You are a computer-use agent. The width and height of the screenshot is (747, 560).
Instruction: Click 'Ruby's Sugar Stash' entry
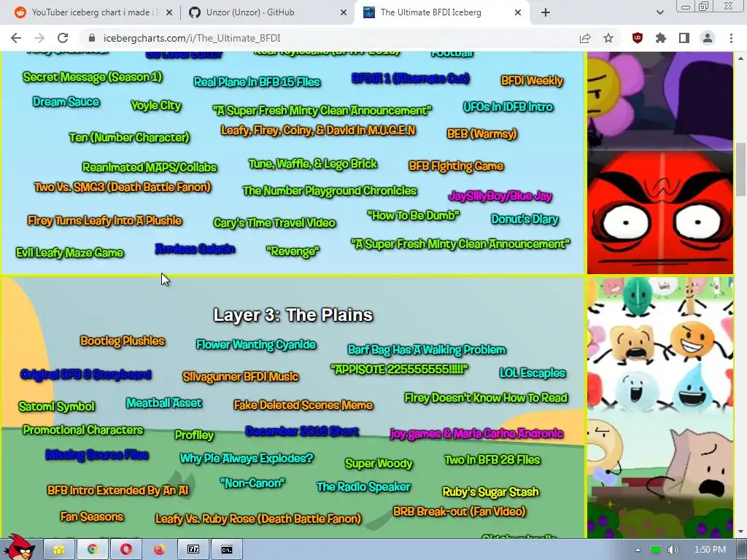coord(490,491)
